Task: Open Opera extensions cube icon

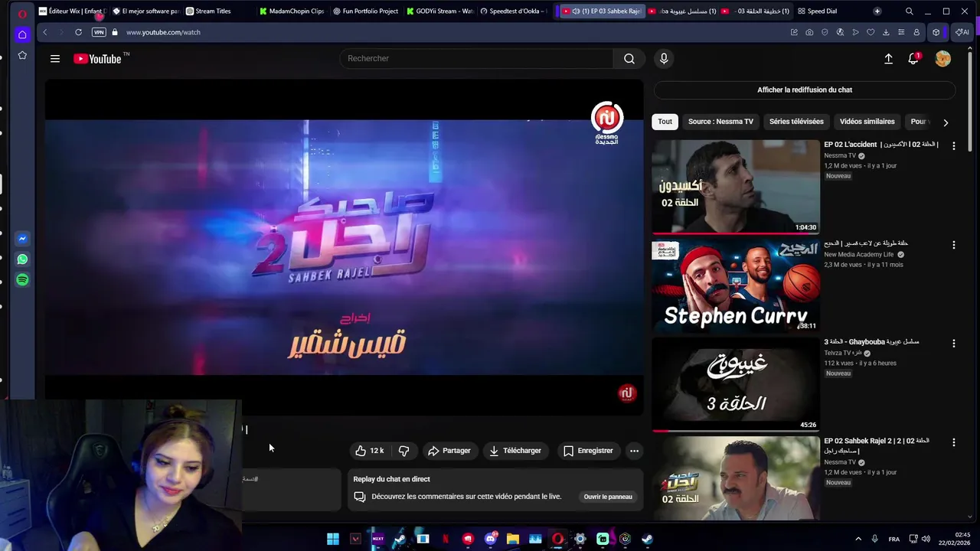Action: (x=936, y=32)
